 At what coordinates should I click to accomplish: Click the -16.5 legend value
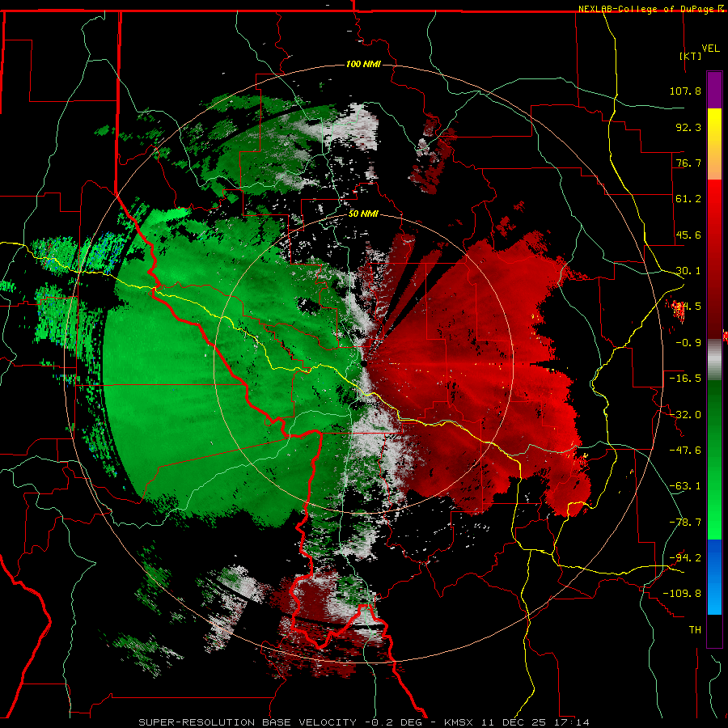pos(685,379)
